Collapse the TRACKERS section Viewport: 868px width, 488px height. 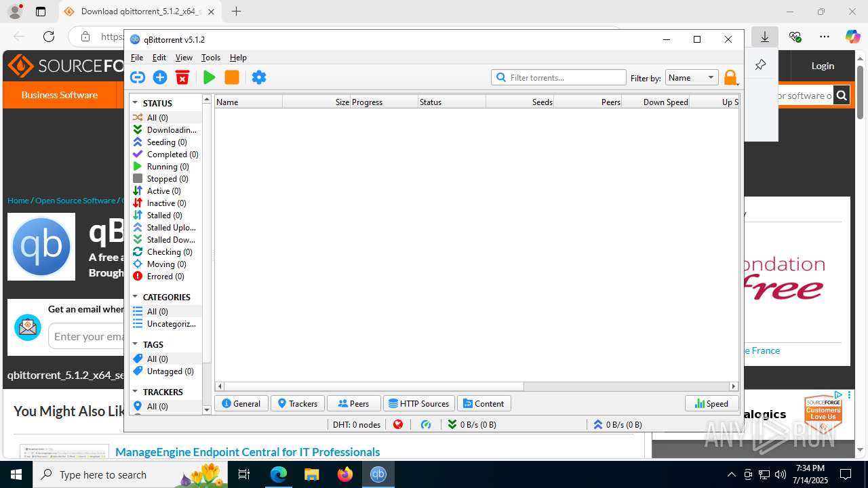[135, 392]
